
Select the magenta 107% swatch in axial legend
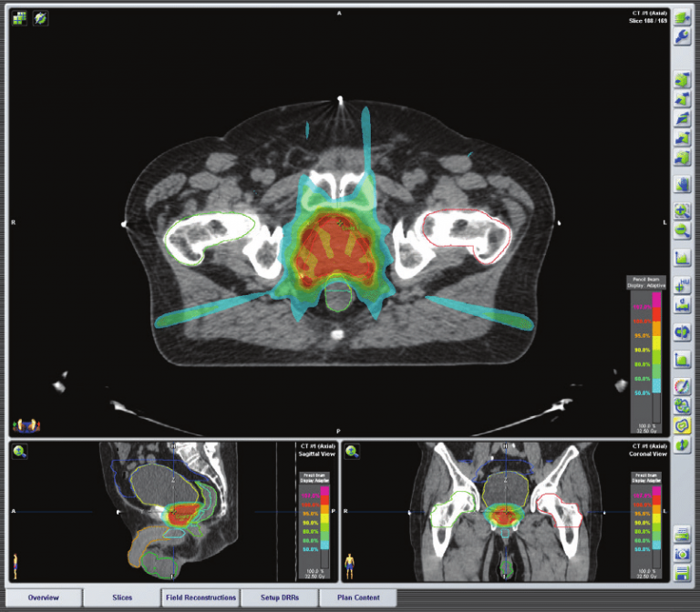pos(656,300)
